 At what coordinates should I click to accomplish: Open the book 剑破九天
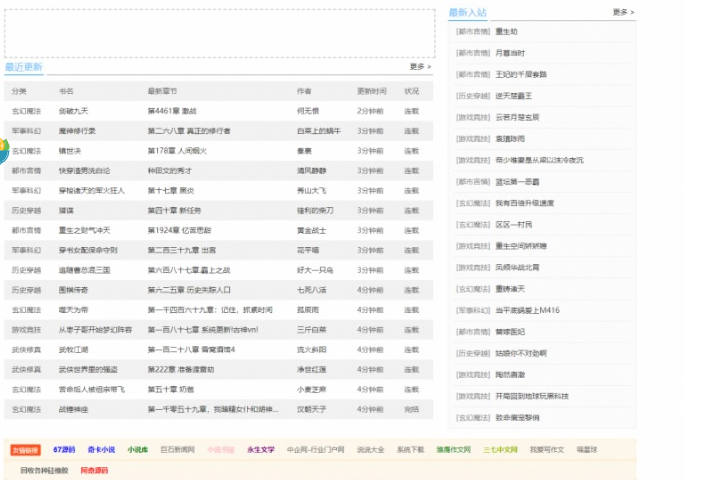point(73,111)
